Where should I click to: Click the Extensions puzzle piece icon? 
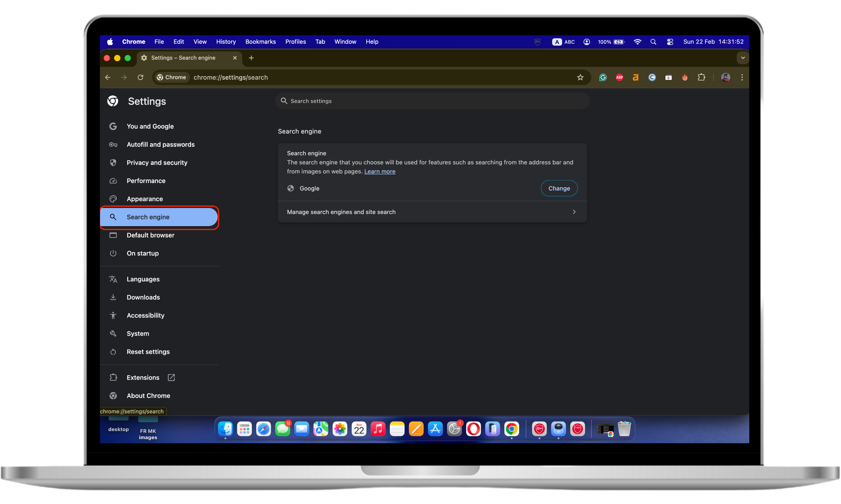[701, 77]
